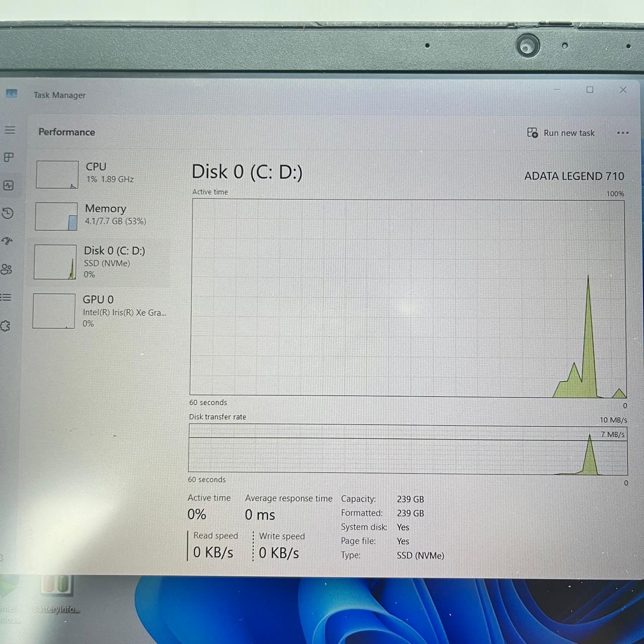Minimize the Task Manager window

coord(557,90)
